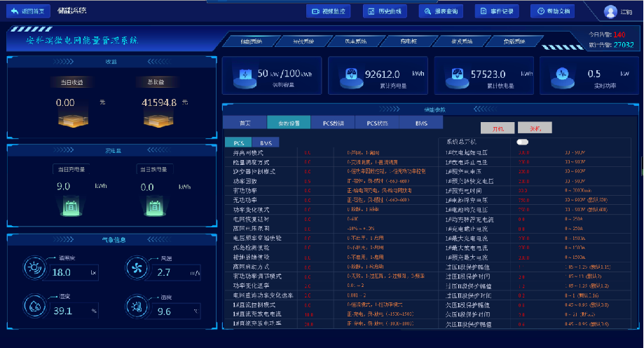Select the PCS parameter sub-tab
Viewport: 644px width, 348px height.
coord(239,142)
